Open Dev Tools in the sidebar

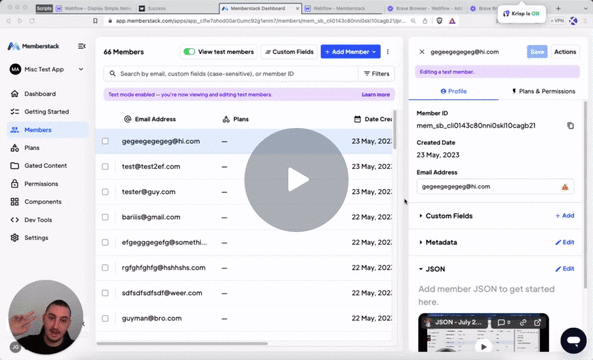[38, 220]
